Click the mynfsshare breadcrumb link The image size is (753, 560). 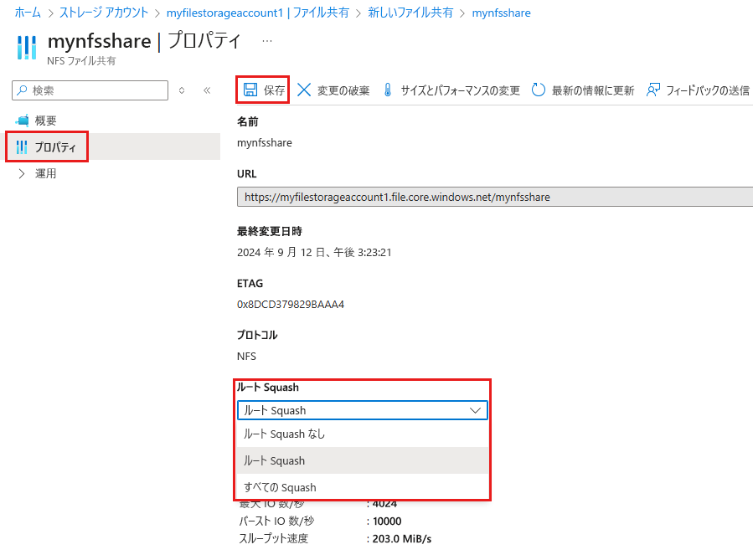pos(502,13)
